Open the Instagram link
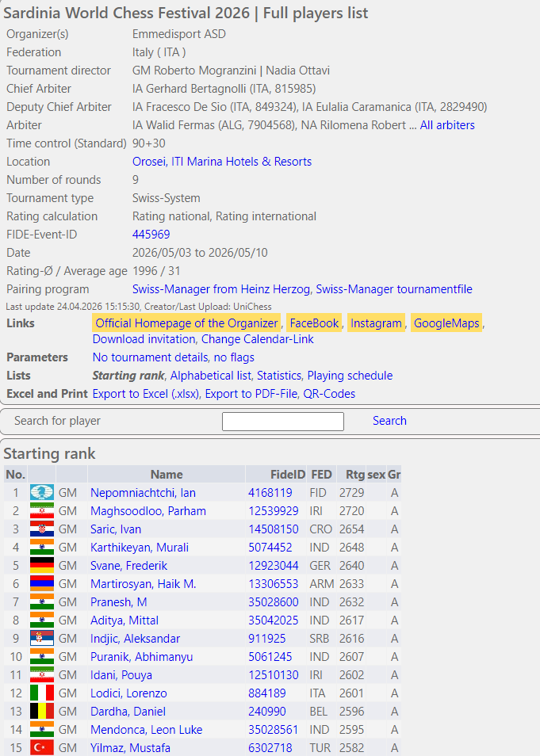 point(376,323)
